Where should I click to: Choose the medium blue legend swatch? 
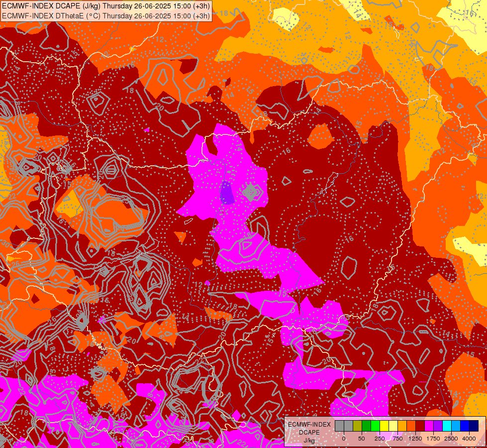click(465, 426)
